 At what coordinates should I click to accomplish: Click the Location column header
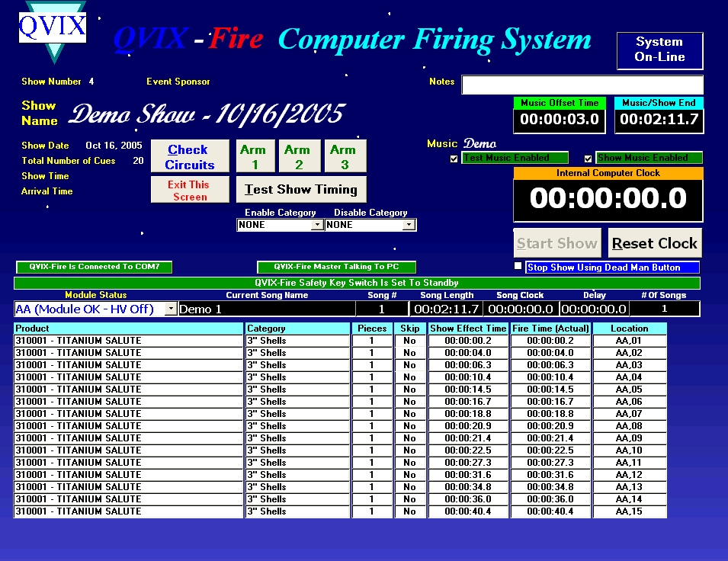click(x=630, y=329)
